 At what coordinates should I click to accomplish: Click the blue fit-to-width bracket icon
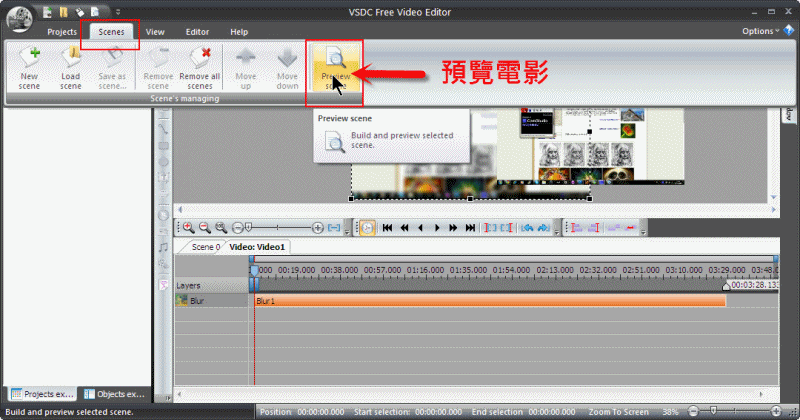[x=334, y=228]
